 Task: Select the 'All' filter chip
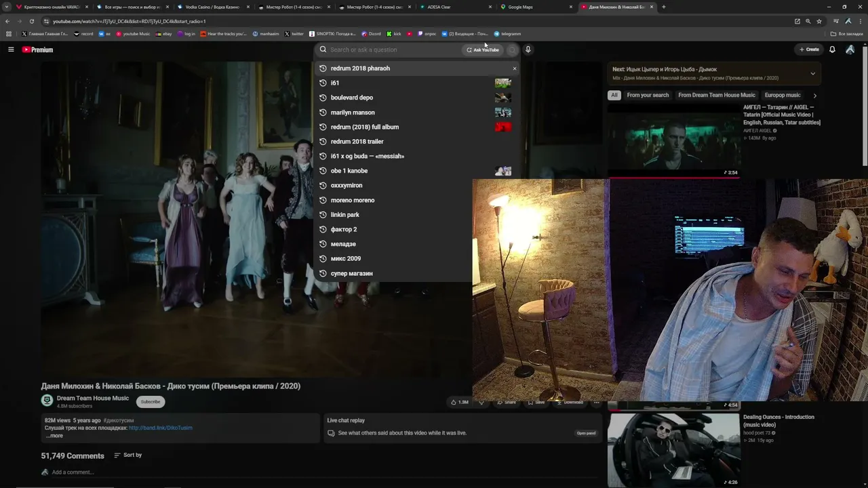click(614, 95)
